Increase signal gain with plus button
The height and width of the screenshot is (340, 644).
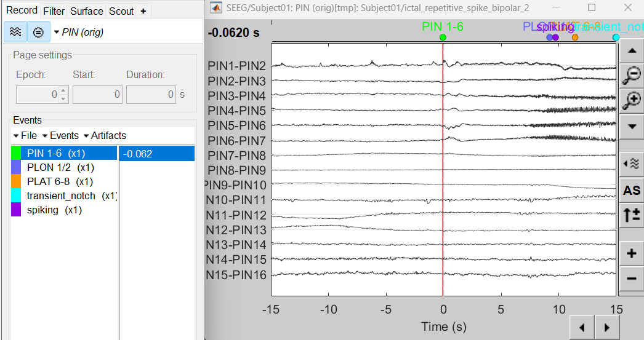[632, 253]
